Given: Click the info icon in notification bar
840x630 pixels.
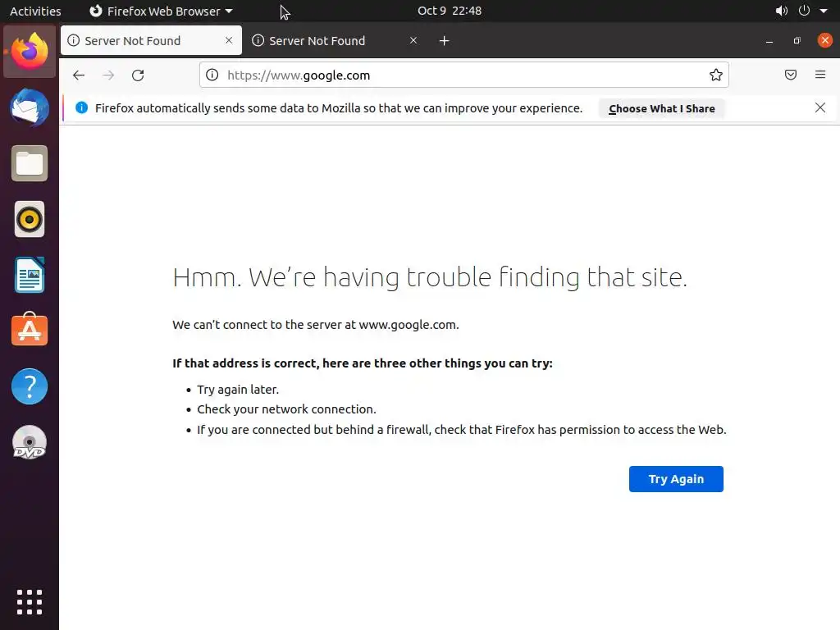Looking at the screenshot, I should click(x=81, y=107).
